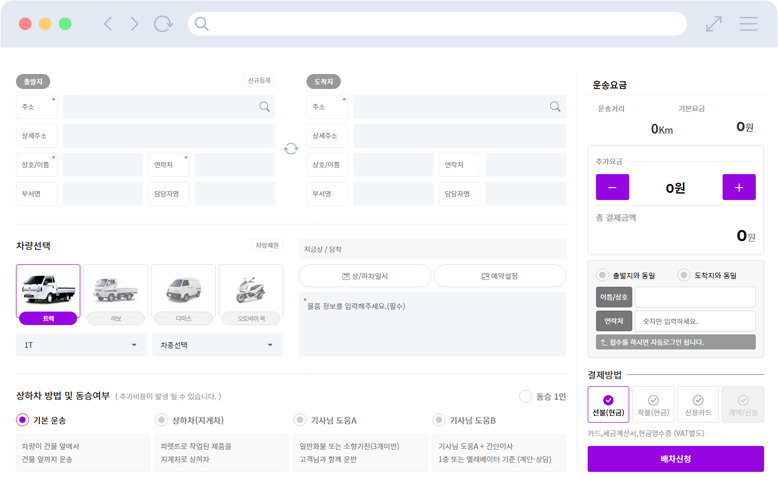The image size is (778, 499).
Task: Click the fullscreen expand arrows icon
Action: click(713, 24)
